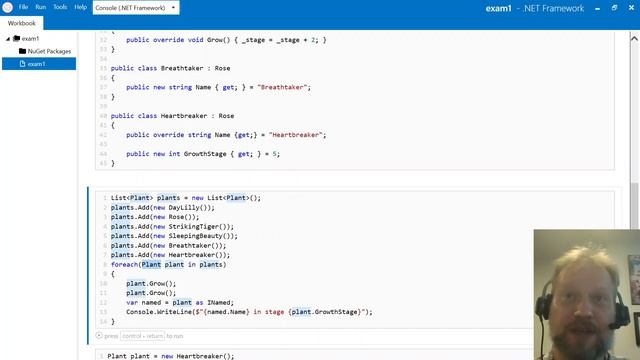
Task: Click the 'public override void Grow()' line
Action: 226,40
